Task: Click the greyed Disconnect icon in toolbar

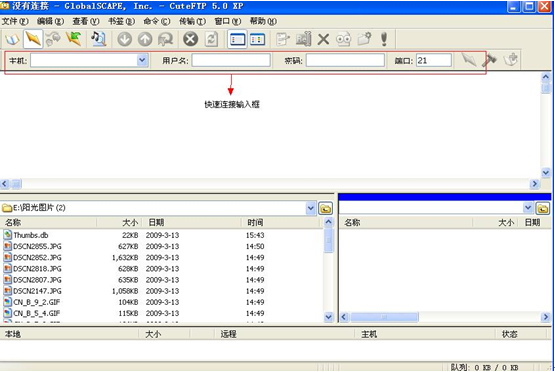Action: point(53,39)
